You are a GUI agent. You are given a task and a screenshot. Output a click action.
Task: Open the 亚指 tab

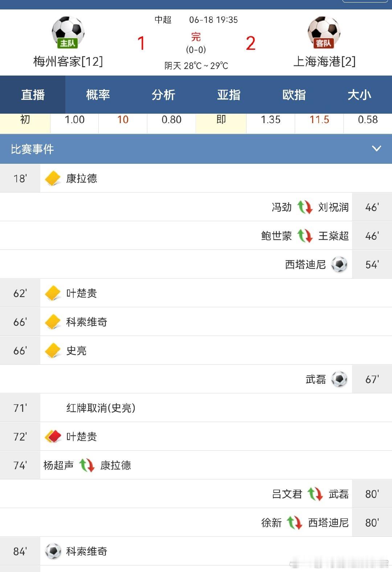coord(229,95)
